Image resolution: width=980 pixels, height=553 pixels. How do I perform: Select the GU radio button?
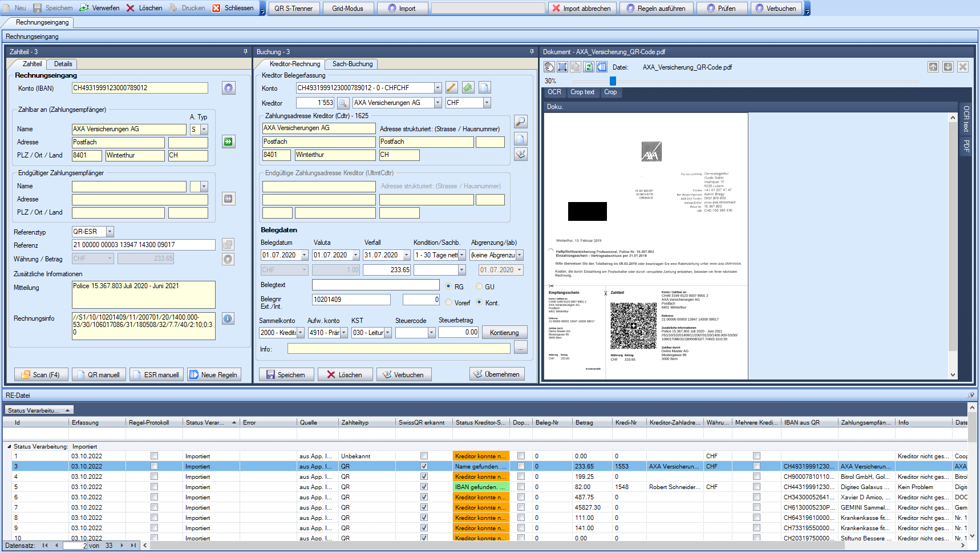tap(479, 286)
